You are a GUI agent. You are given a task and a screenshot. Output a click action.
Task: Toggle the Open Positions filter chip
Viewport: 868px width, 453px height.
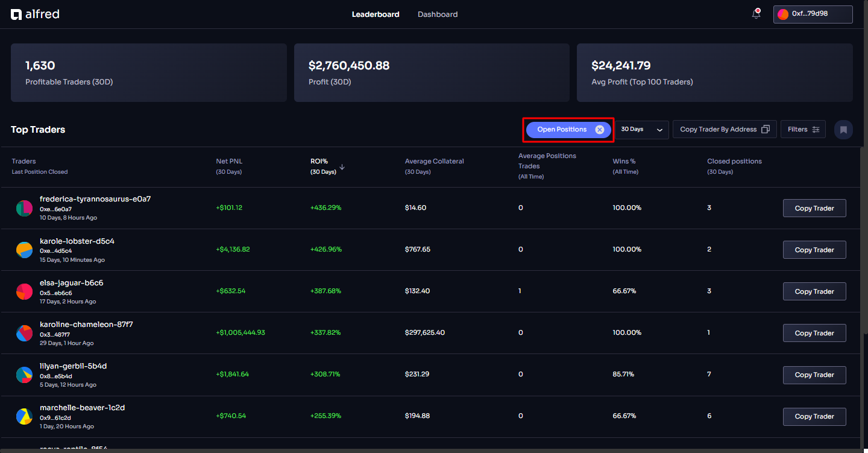click(x=561, y=130)
